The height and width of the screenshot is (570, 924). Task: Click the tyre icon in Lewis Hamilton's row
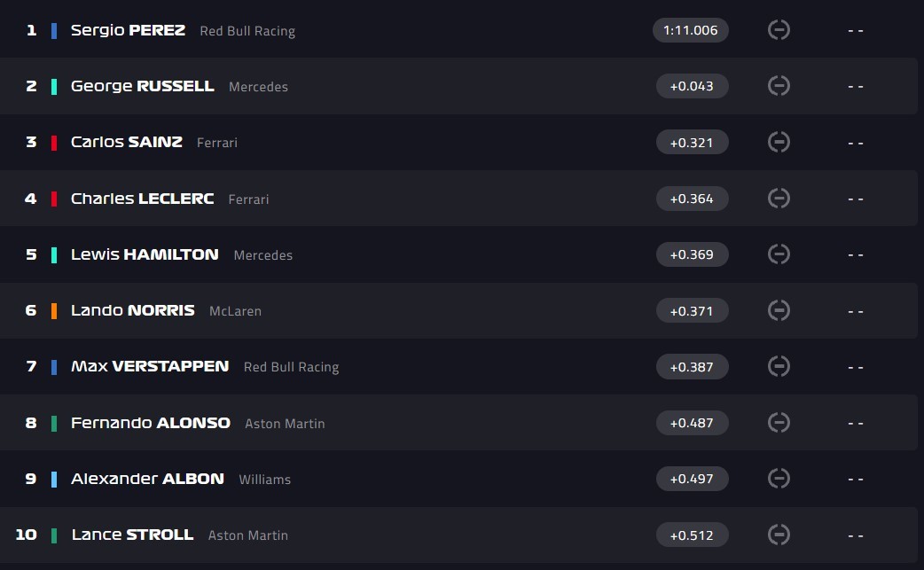(779, 254)
